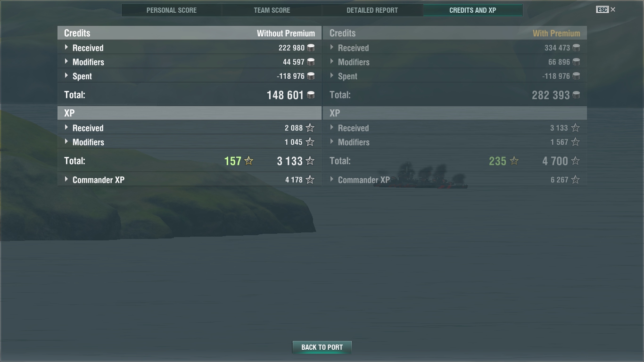Expand the With Premium Received credits arrow
This screenshot has width=644, height=362.
click(332, 48)
